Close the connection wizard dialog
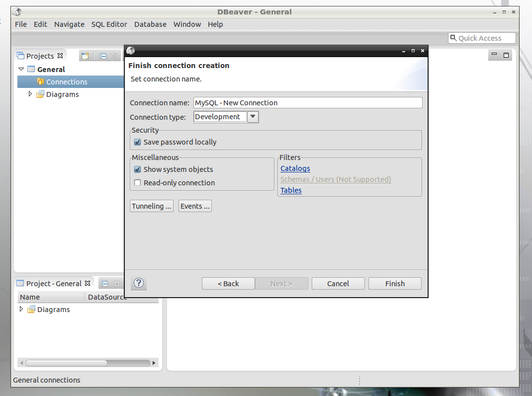 423,51
